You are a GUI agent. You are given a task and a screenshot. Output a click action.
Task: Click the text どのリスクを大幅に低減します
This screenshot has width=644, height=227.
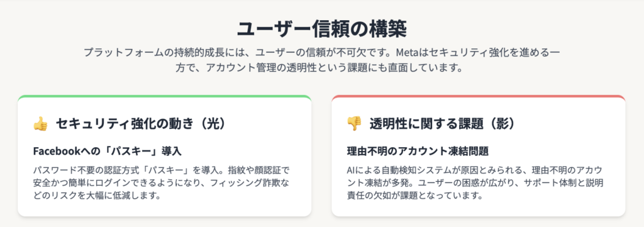click(x=96, y=195)
